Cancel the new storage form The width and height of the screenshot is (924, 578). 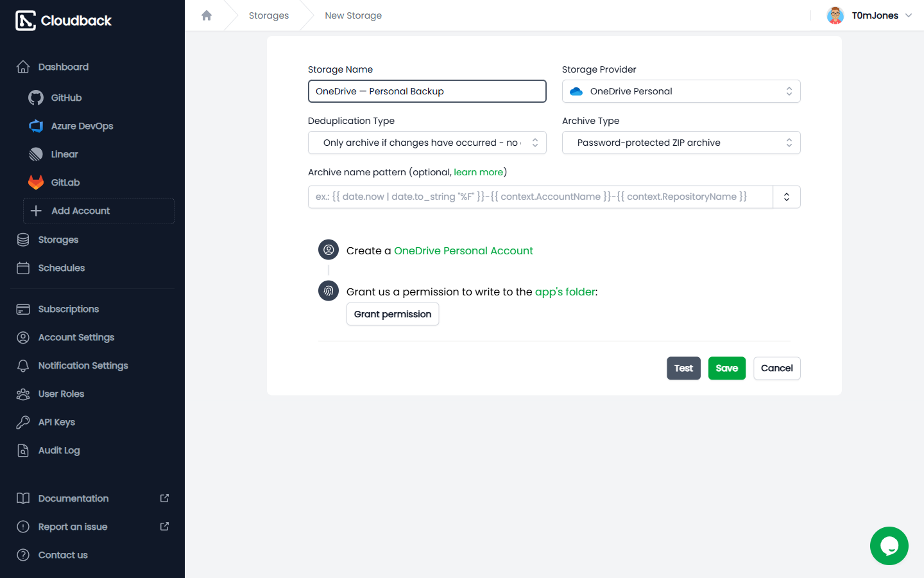pyautogui.click(x=777, y=368)
